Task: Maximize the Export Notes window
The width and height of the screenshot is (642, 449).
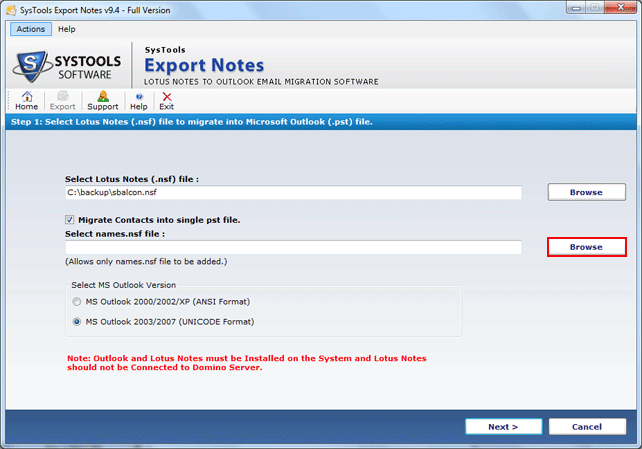Action: pos(595,7)
